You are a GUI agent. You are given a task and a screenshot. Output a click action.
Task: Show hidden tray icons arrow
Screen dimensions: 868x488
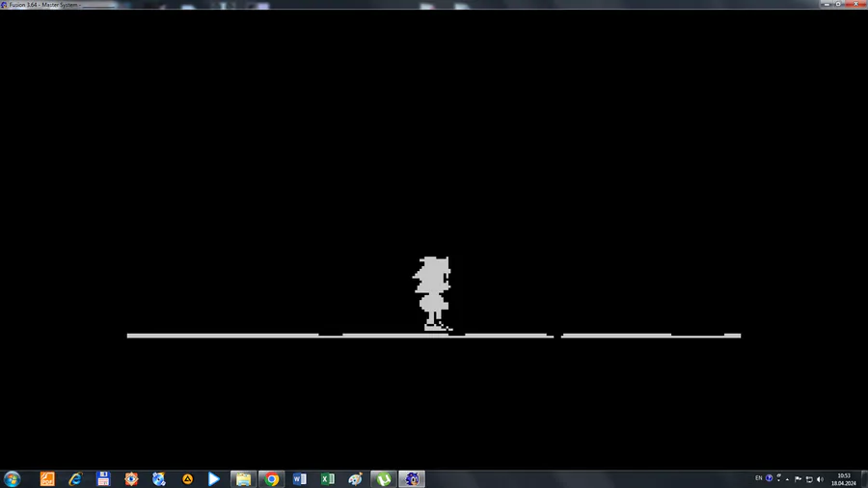coord(787,479)
